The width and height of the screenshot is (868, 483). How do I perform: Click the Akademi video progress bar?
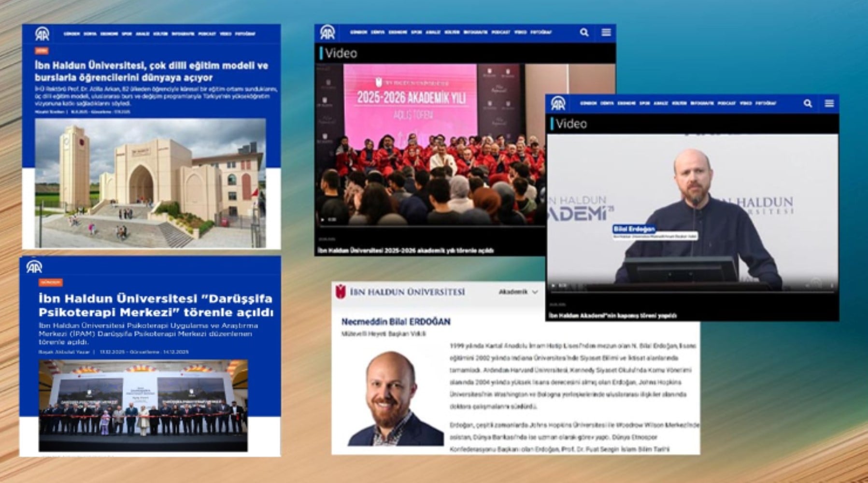click(x=691, y=292)
